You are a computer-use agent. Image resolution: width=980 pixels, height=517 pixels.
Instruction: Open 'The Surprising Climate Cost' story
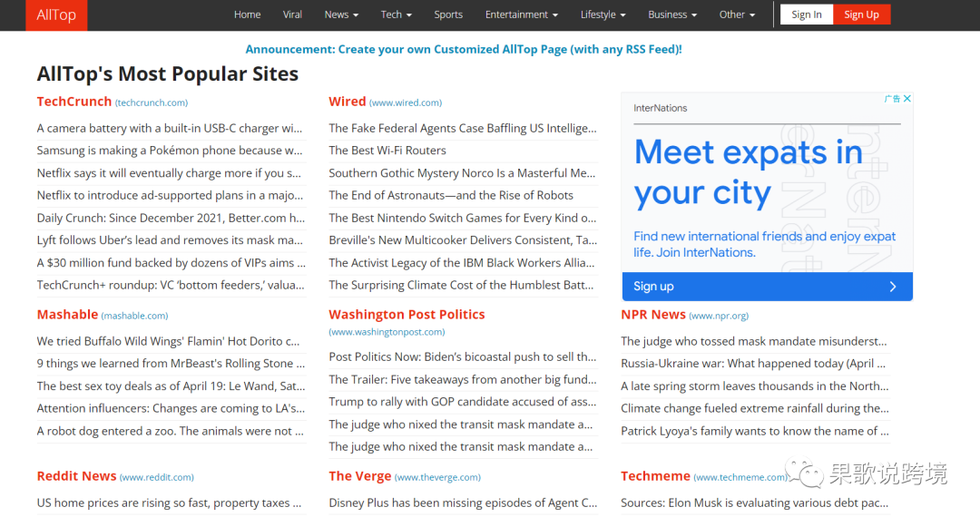461,285
